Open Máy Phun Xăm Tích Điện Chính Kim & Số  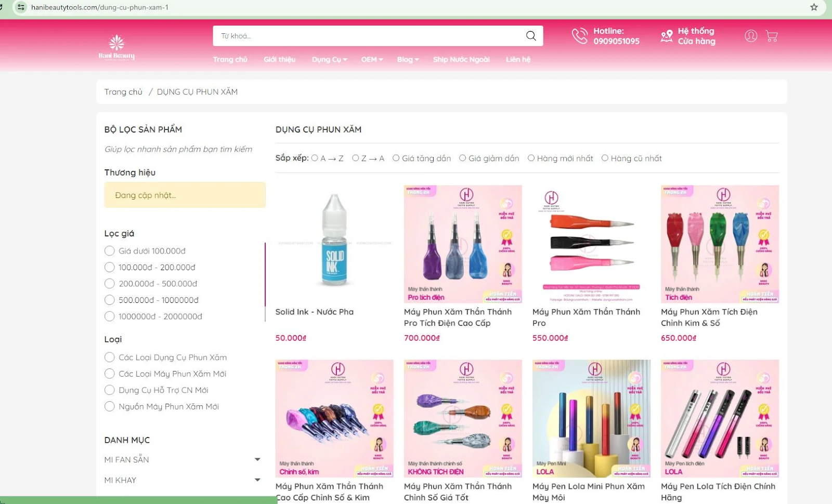pyautogui.click(x=709, y=317)
